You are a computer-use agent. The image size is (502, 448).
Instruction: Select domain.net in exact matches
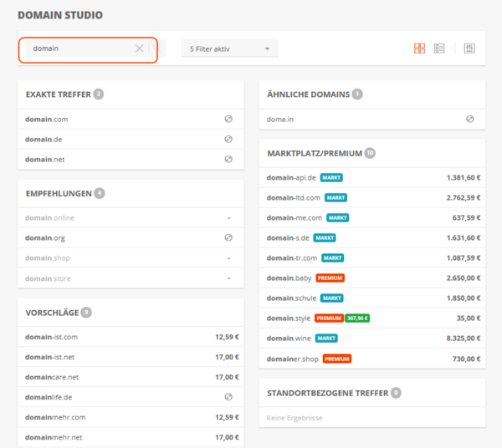131,160
